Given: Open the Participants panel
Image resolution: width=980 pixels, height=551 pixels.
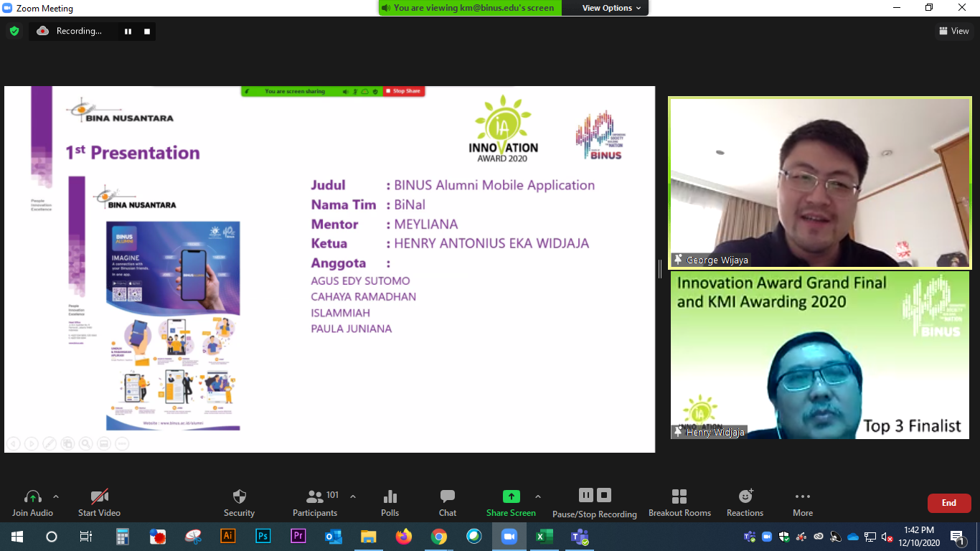Looking at the screenshot, I should pyautogui.click(x=314, y=502).
